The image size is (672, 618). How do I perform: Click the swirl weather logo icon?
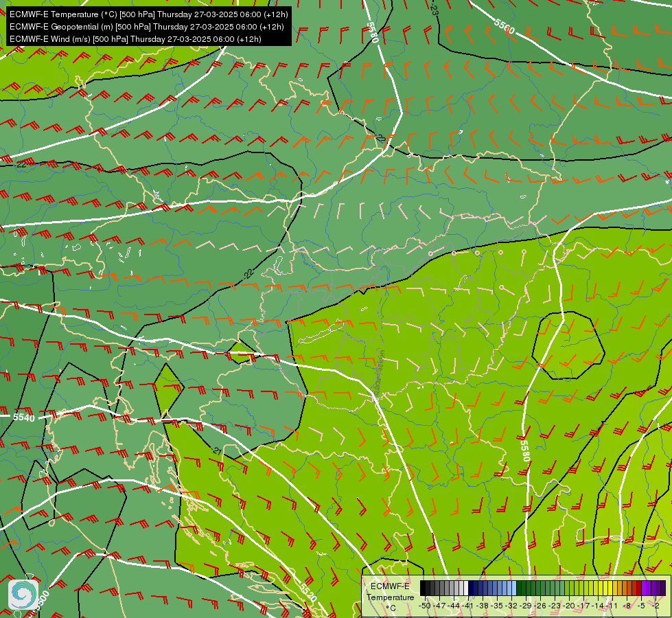coord(23,595)
